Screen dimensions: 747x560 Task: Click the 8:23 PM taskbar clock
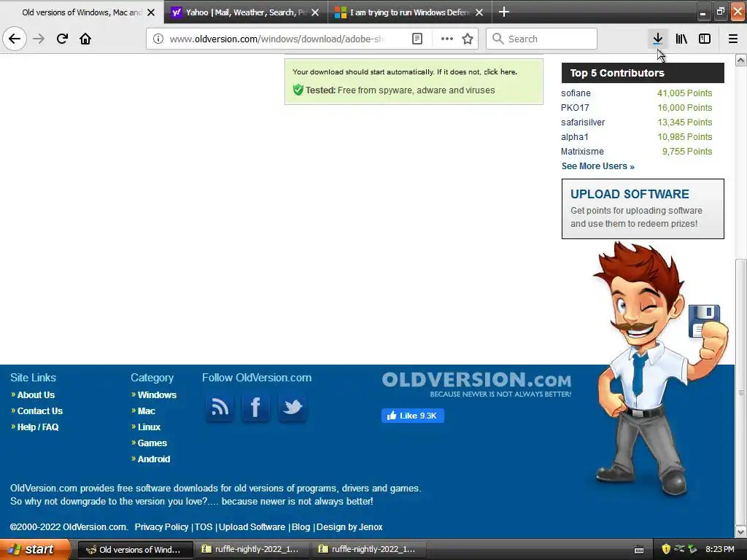pos(720,549)
